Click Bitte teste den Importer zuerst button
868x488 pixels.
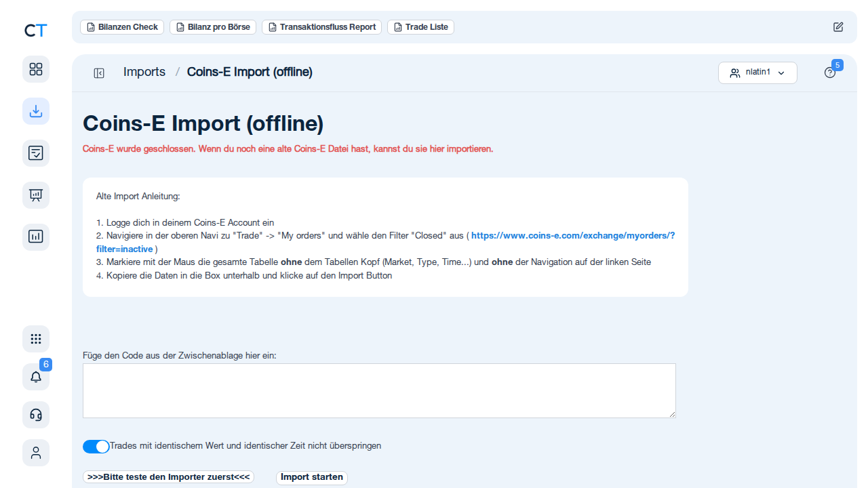[169, 477]
